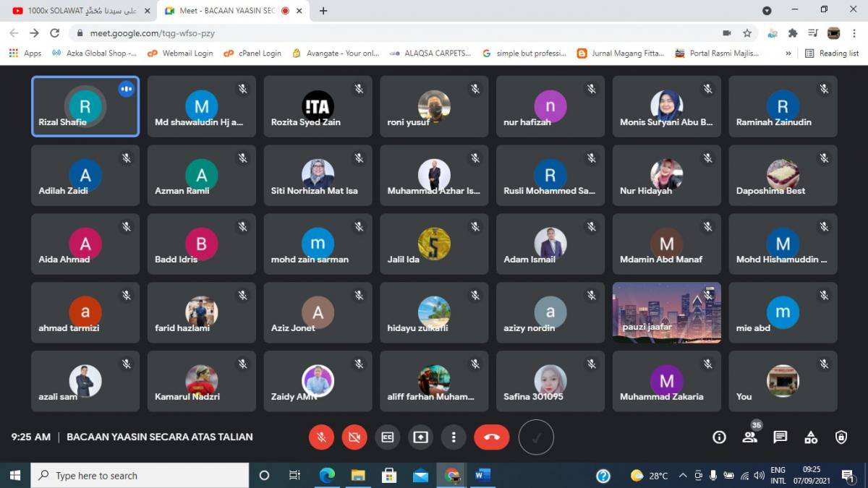
Task: Click Rizal Shafie's speaking indicator icon
Action: [x=127, y=89]
